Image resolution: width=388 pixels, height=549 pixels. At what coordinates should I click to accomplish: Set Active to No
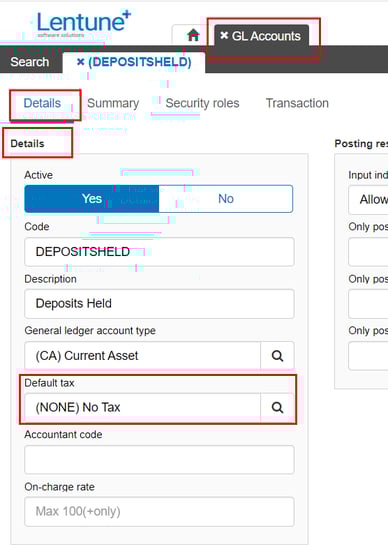[x=226, y=199]
